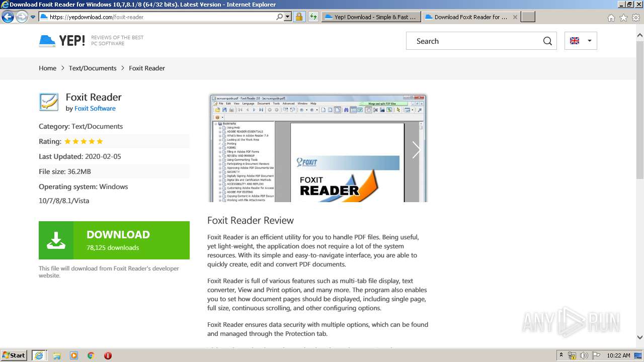Click Category: Text/Documents text
Image resolution: width=644 pixels, height=362 pixels.
pyautogui.click(x=80, y=127)
